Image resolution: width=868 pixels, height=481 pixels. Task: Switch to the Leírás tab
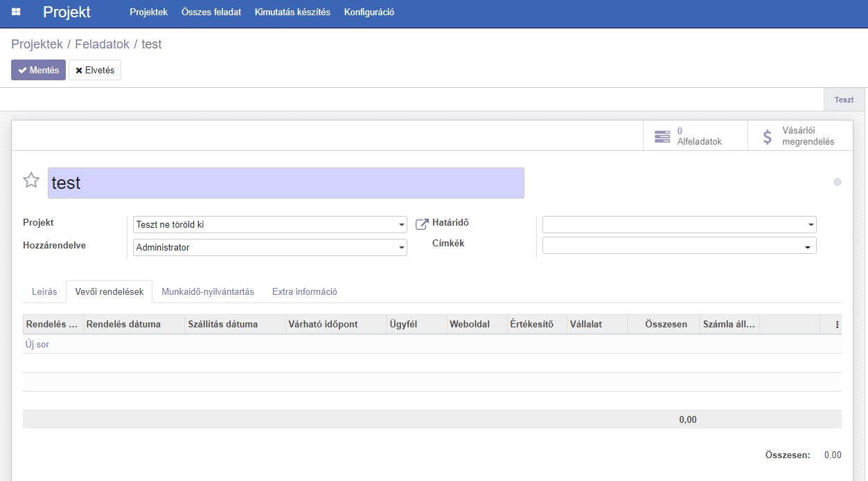(x=44, y=292)
